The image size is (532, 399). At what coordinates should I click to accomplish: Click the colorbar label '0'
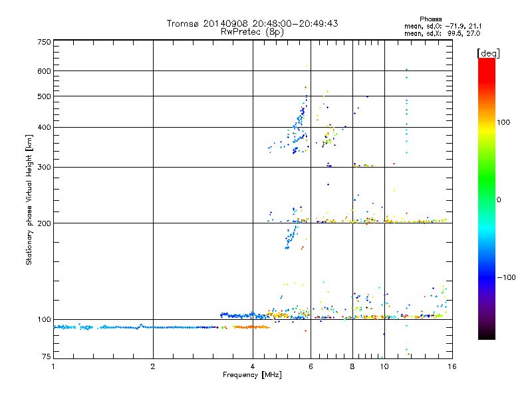click(x=498, y=200)
